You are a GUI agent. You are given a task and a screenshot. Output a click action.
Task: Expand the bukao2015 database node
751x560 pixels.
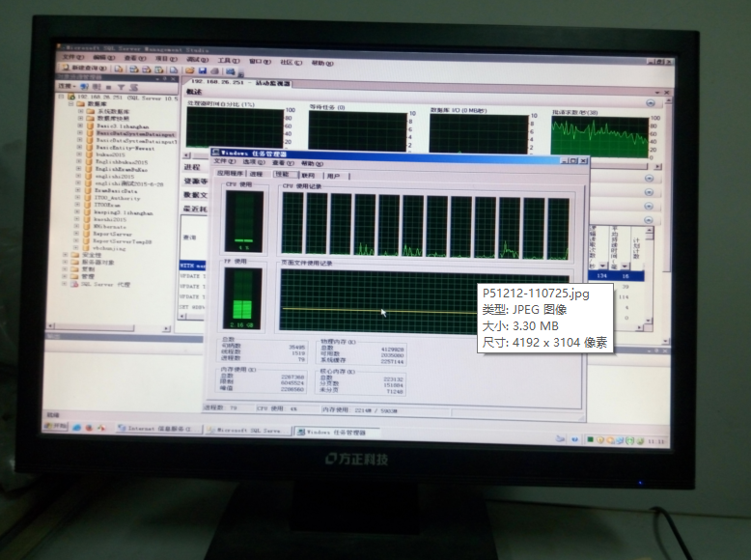click(x=79, y=154)
